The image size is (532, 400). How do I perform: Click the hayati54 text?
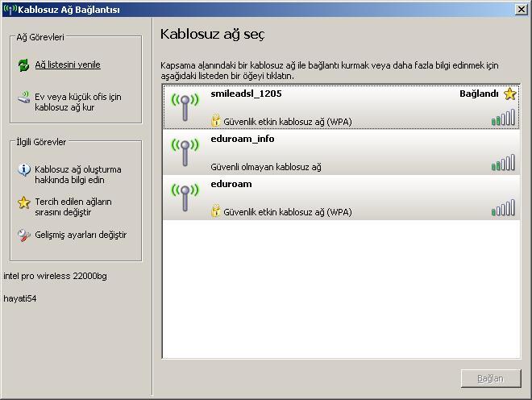19,298
